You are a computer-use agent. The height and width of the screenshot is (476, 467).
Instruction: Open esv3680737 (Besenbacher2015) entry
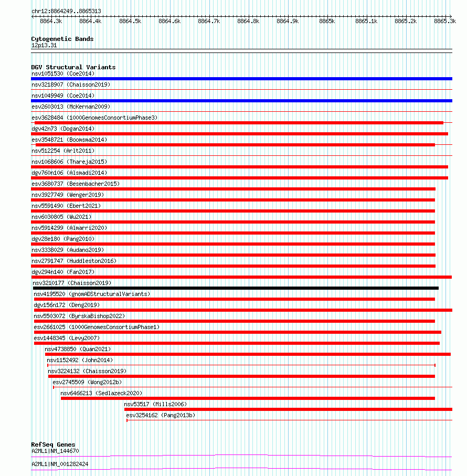click(76, 184)
